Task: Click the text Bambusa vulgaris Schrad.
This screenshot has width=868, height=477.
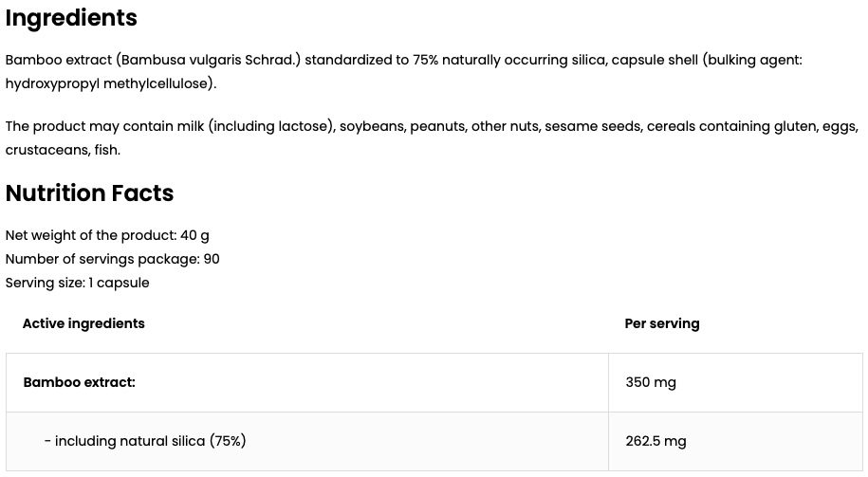Action: 208,60
